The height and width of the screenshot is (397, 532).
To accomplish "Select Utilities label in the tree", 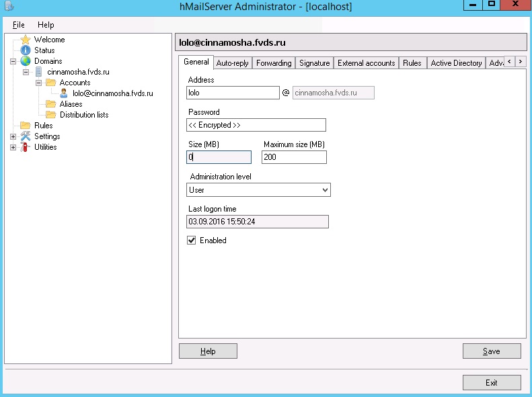I will point(46,147).
